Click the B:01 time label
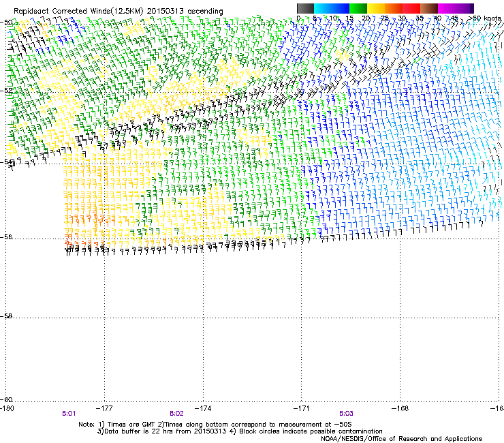The width and height of the screenshot is (504, 443). pos(69,414)
